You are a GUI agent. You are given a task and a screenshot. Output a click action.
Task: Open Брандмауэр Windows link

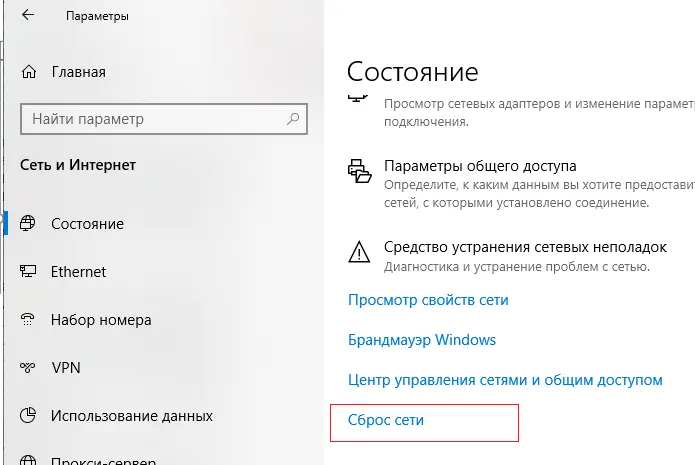(422, 340)
